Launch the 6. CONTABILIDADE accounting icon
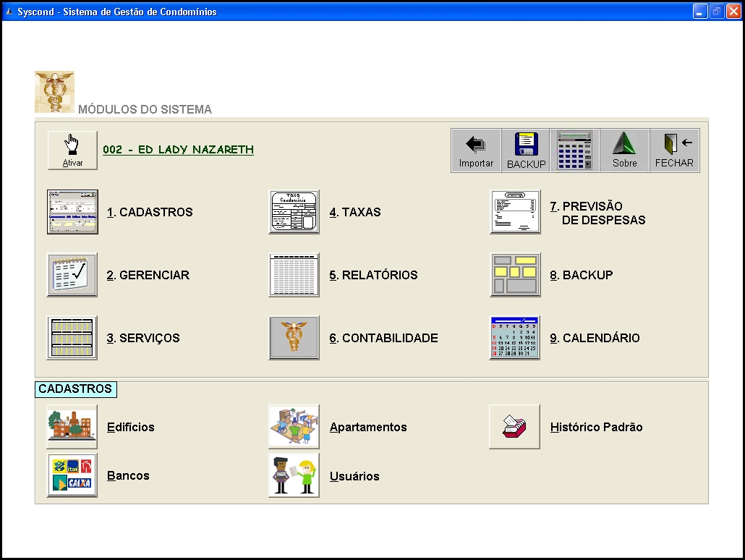Image resolution: width=745 pixels, height=560 pixels. [x=294, y=338]
